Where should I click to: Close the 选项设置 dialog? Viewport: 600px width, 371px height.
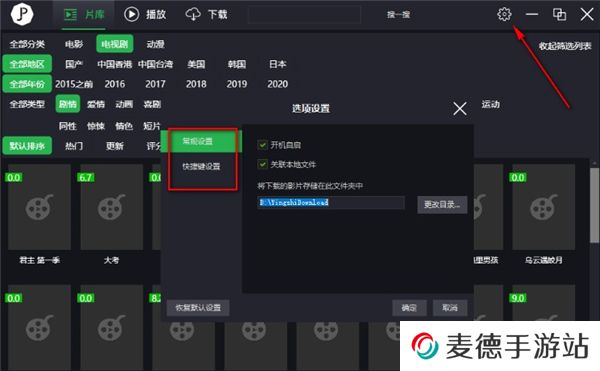click(460, 109)
